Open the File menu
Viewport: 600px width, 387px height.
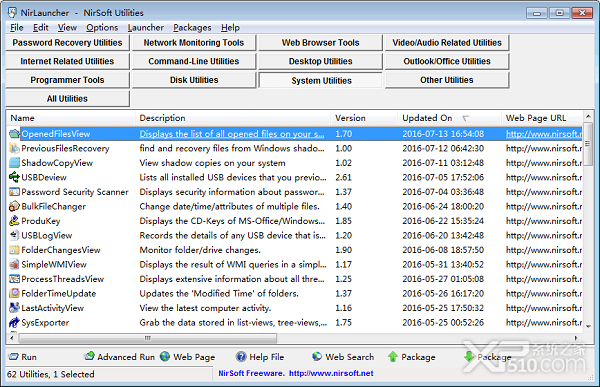[16, 28]
